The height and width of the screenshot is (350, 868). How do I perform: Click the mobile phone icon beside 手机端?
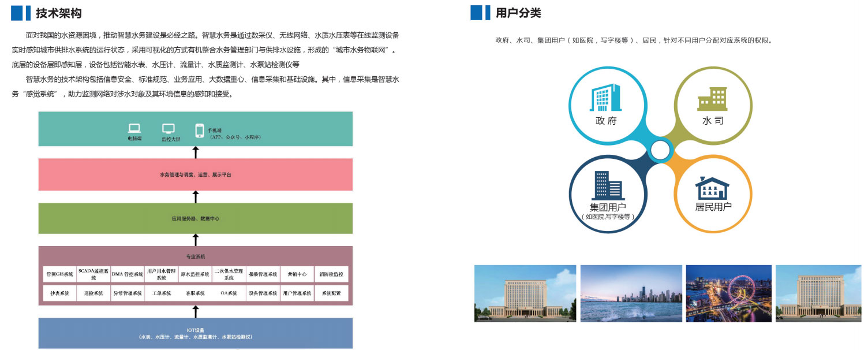pos(200,131)
